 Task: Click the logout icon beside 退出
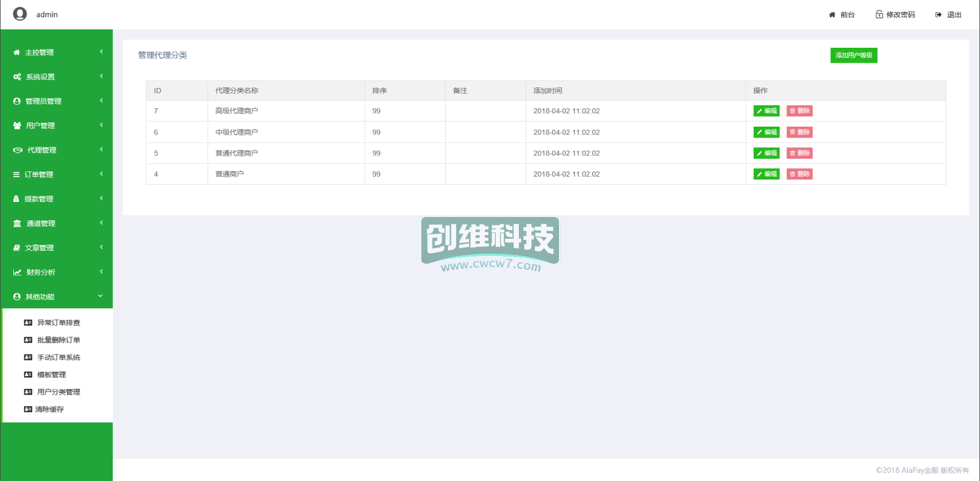tap(939, 15)
